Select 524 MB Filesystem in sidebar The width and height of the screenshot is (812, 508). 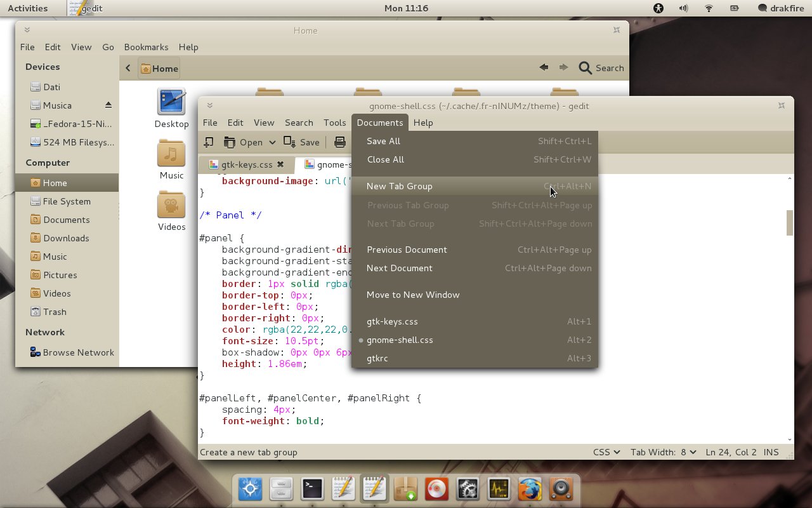[67, 142]
